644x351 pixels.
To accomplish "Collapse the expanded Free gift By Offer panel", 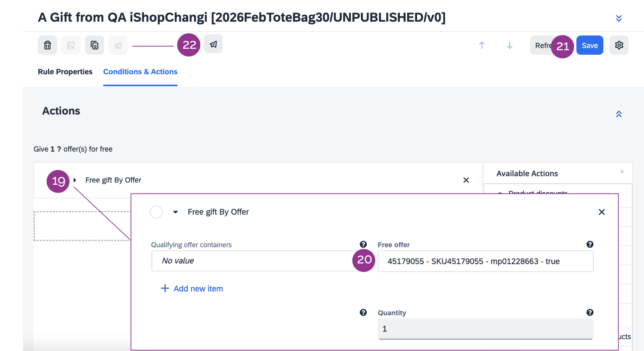I will [176, 212].
